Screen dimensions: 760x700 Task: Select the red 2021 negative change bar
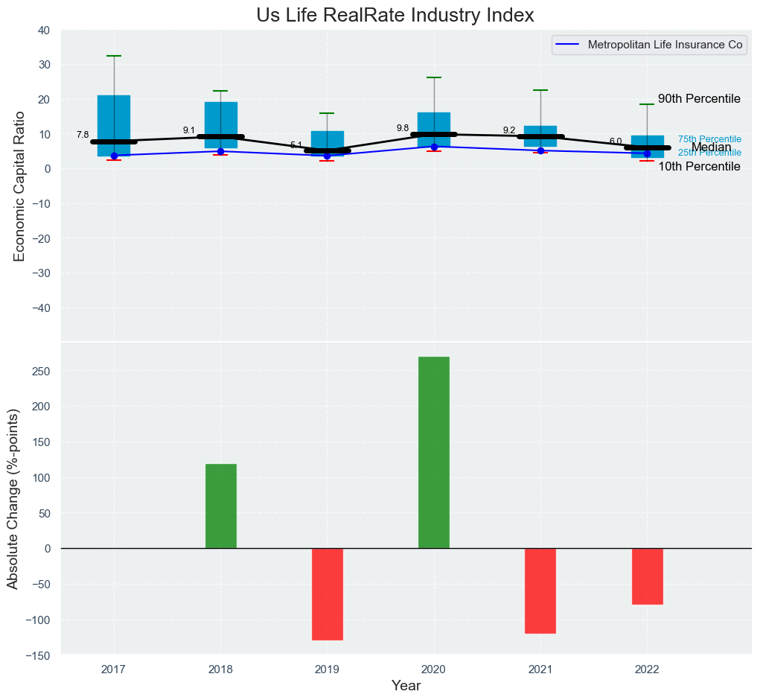(540, 591)
